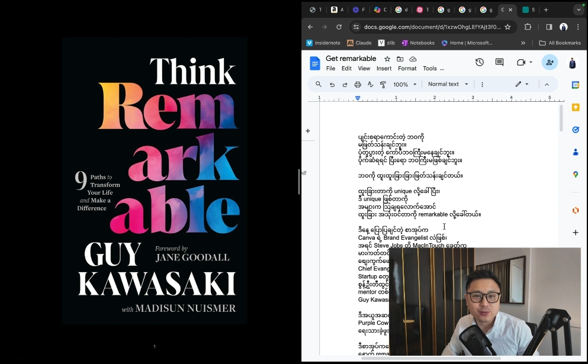Click the Move to folder icon

tap(400, 59)
